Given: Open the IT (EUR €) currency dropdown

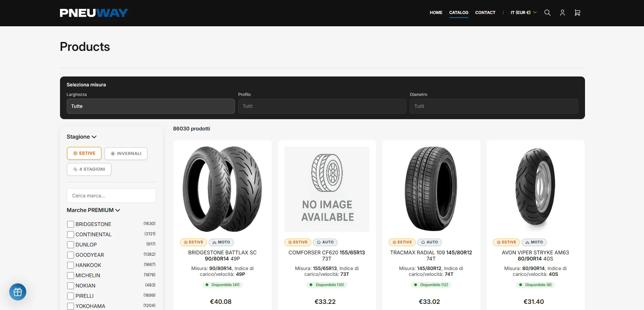Looking at the screenshot, I should coord(523,13).
